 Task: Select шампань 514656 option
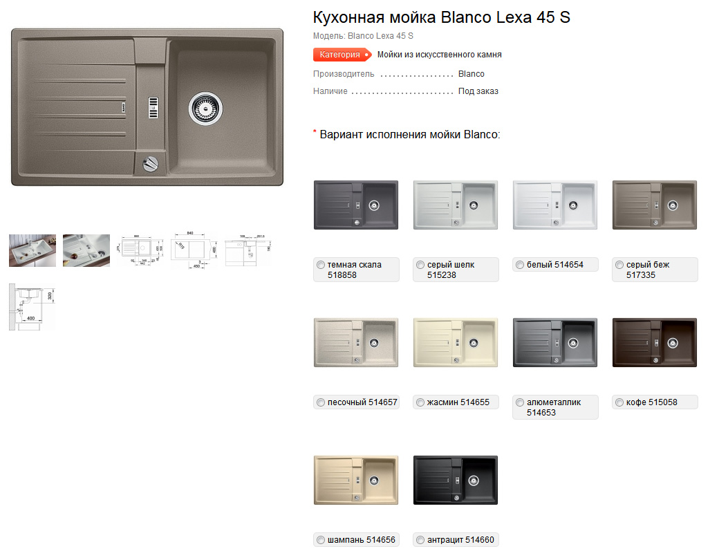321,540
